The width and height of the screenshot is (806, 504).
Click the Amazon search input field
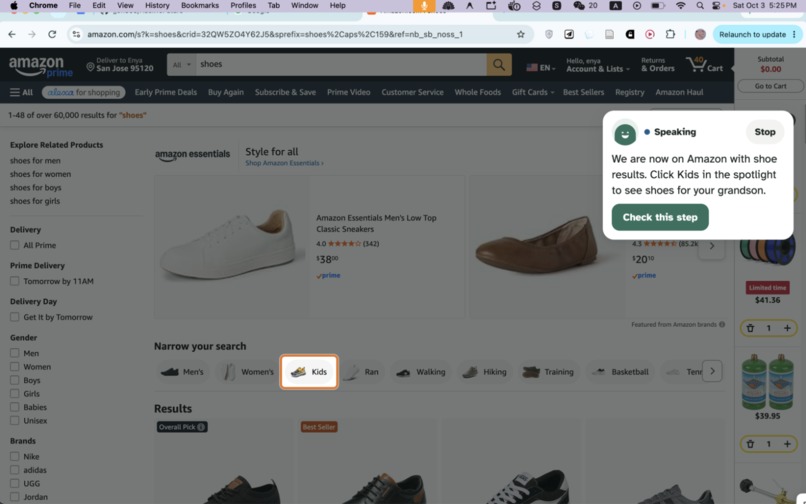click(x=341, y=64)
